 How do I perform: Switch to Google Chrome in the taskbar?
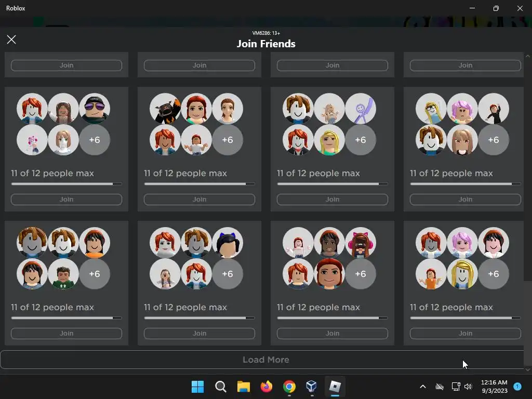coord(289,387)
